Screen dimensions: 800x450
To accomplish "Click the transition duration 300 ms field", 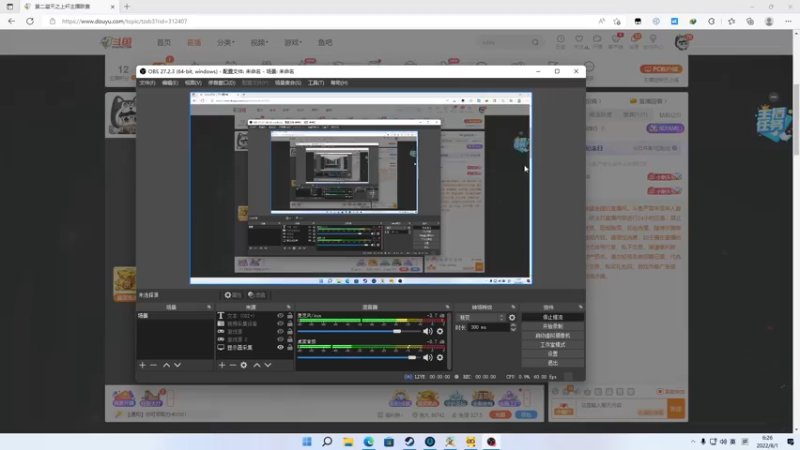I will (488, 328).
